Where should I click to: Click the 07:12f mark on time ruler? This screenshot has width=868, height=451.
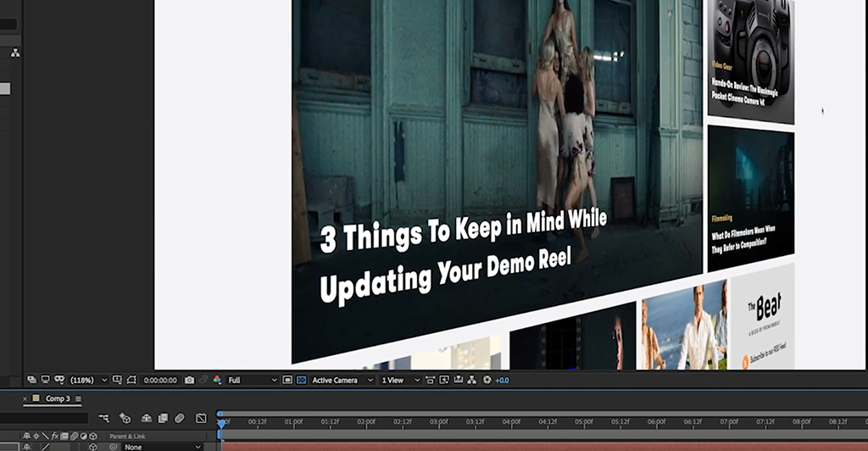(x=765, y=421)
